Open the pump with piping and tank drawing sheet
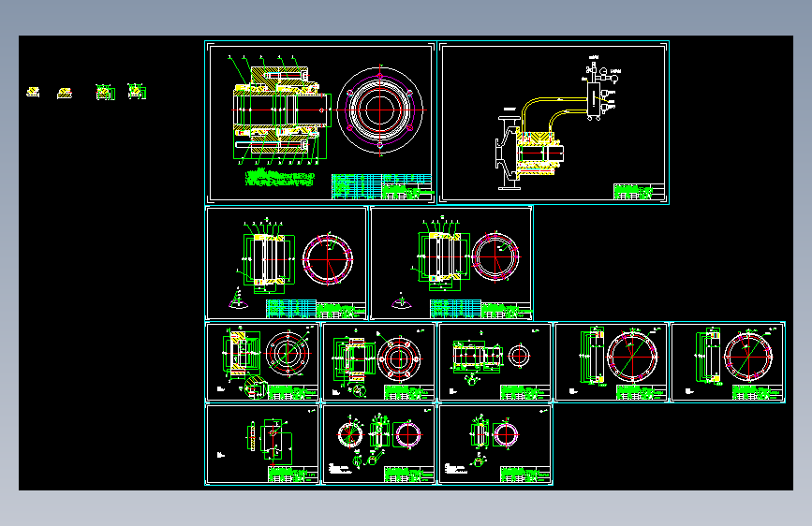The image size is (812, 526). 554,123
